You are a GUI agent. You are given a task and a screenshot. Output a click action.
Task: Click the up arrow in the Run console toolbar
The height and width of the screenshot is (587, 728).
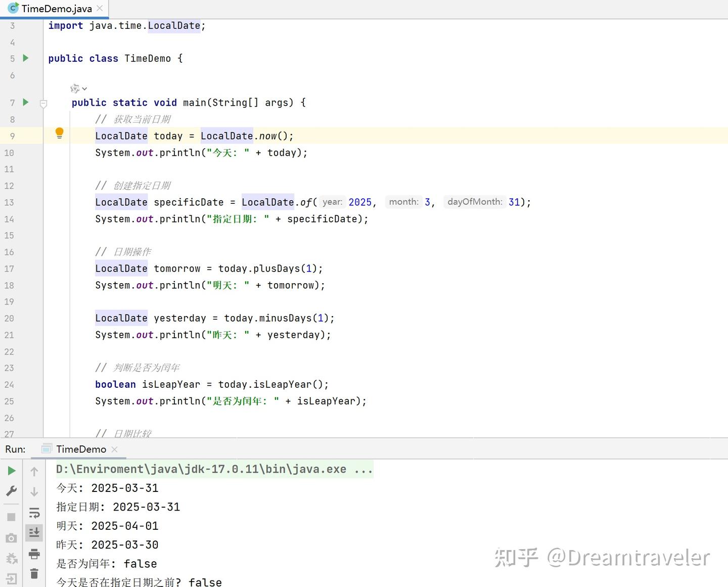click(34, 471)
